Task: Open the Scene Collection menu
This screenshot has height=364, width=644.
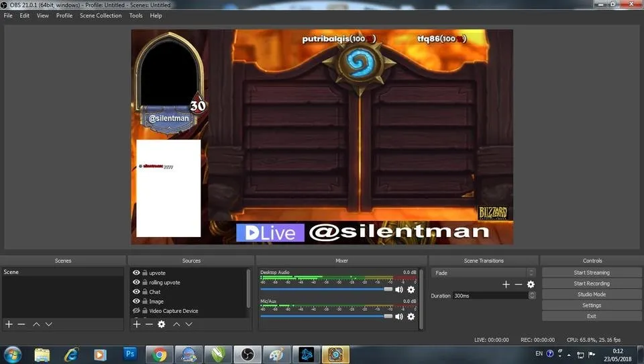Action: point(101,15)
